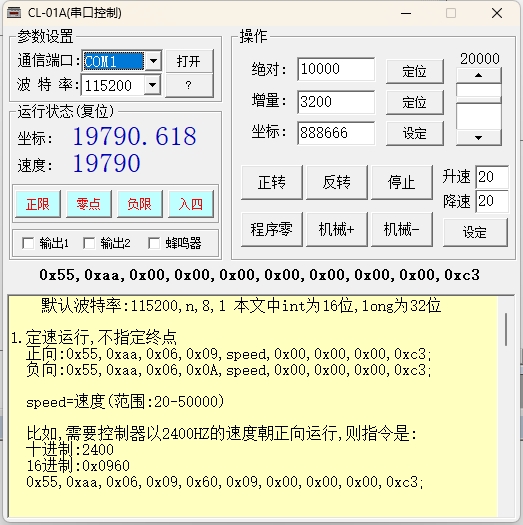Screen dimensions: 523x525
Task: Click the ? help button
Action: coord(189,85)
